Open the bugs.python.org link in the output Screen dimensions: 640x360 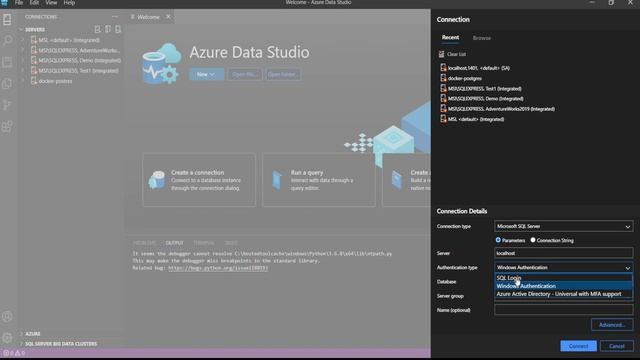point(218,268)
